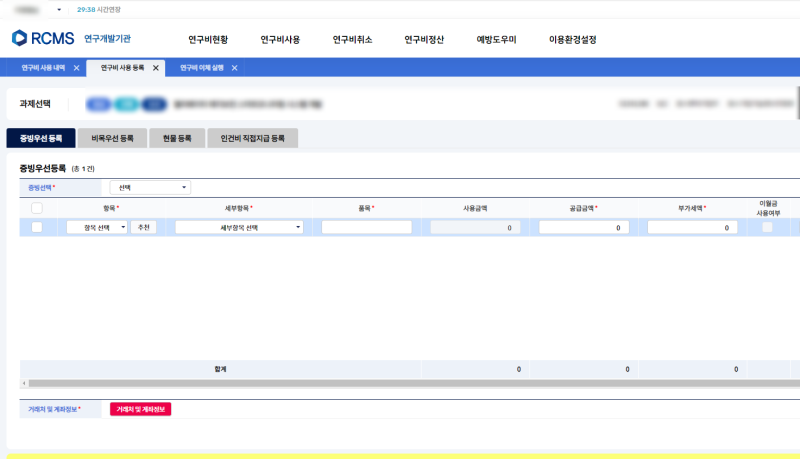The width and height of the screenshot is (800, 459).
Task: Click the 사용금액 field
Action: (x=475, y=227)
